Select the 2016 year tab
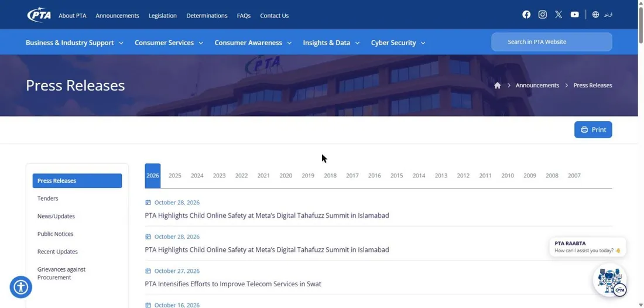 375,176
